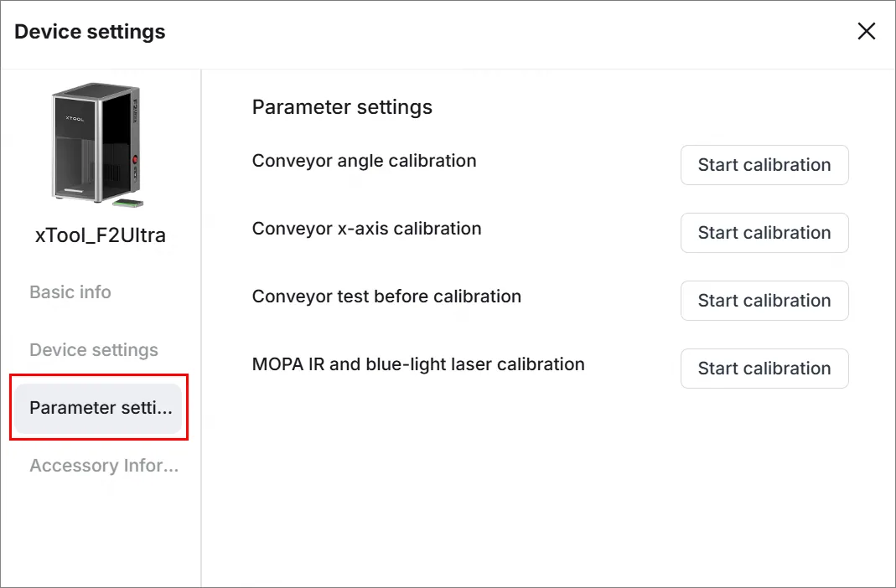Close the Device settings dialog
896x588 pixels.
(867, 31)
